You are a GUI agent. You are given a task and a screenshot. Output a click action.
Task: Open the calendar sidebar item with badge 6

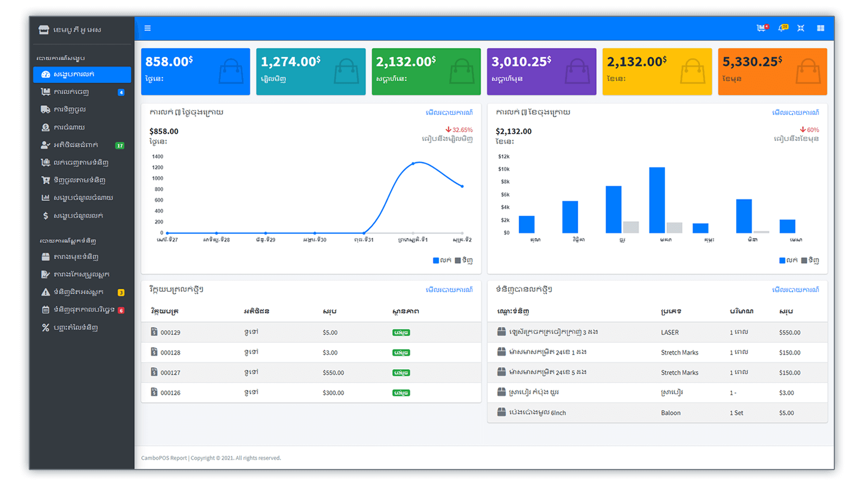(x=84, y=310)
